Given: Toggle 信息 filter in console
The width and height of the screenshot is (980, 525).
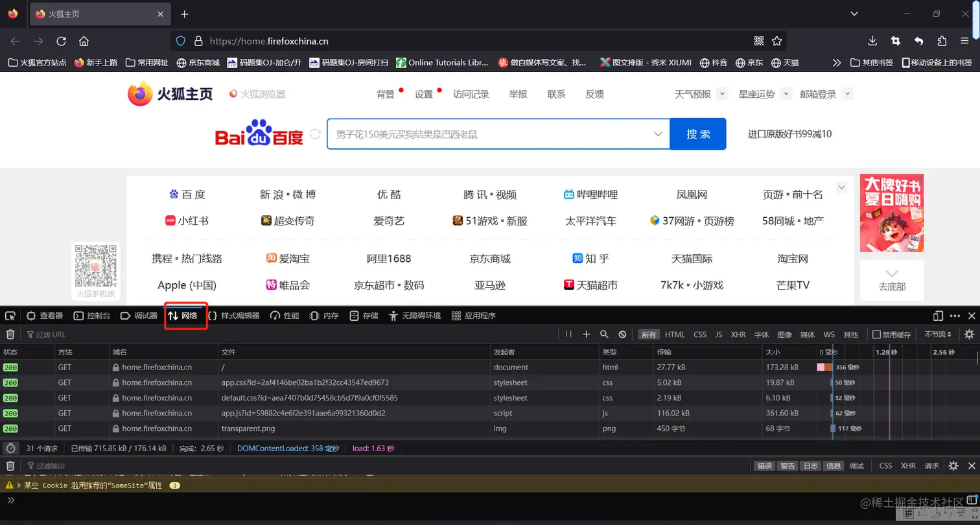Looking at the screenshot, I should pos(834,466).
